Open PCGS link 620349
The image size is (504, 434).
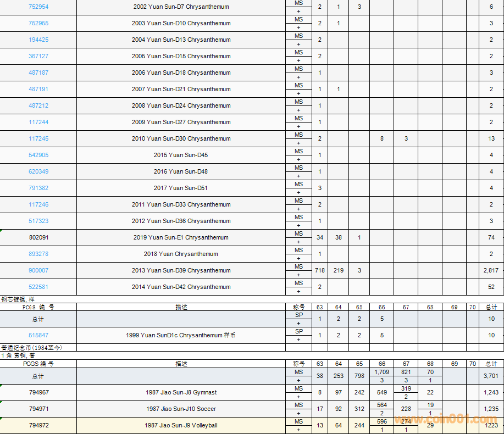coord(38,171)
